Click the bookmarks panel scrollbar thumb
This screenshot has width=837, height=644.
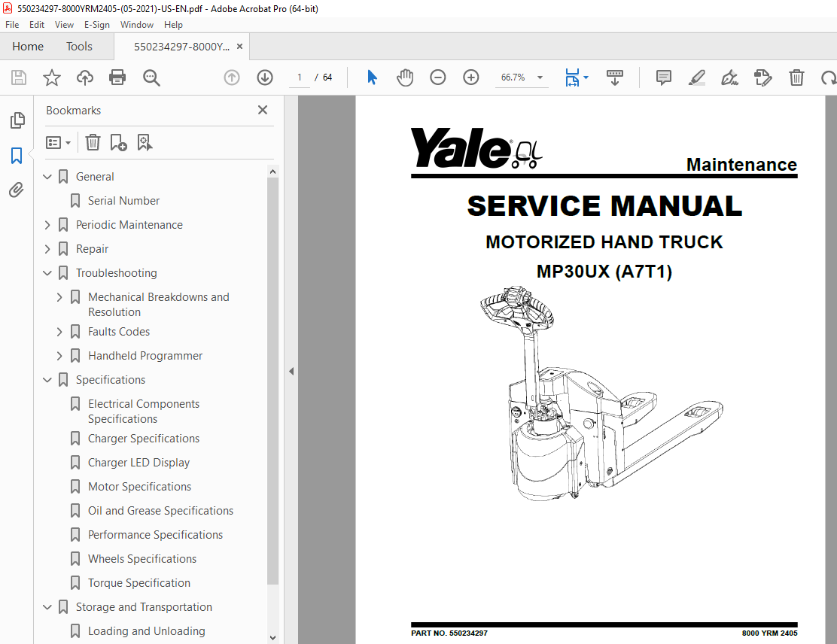[x=272, y=381]
